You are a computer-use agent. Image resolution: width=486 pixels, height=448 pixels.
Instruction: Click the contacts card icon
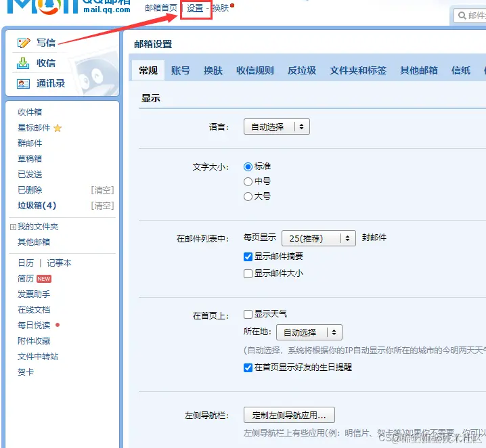[24, 84]
